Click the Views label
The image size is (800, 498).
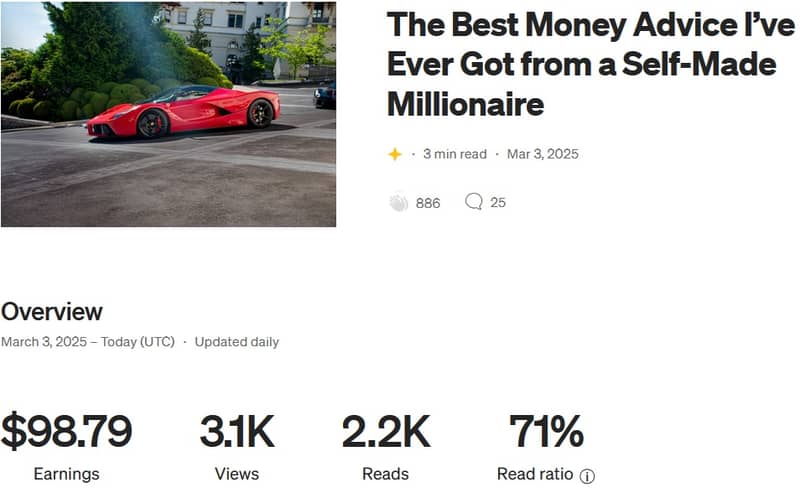tap(237, 474)
